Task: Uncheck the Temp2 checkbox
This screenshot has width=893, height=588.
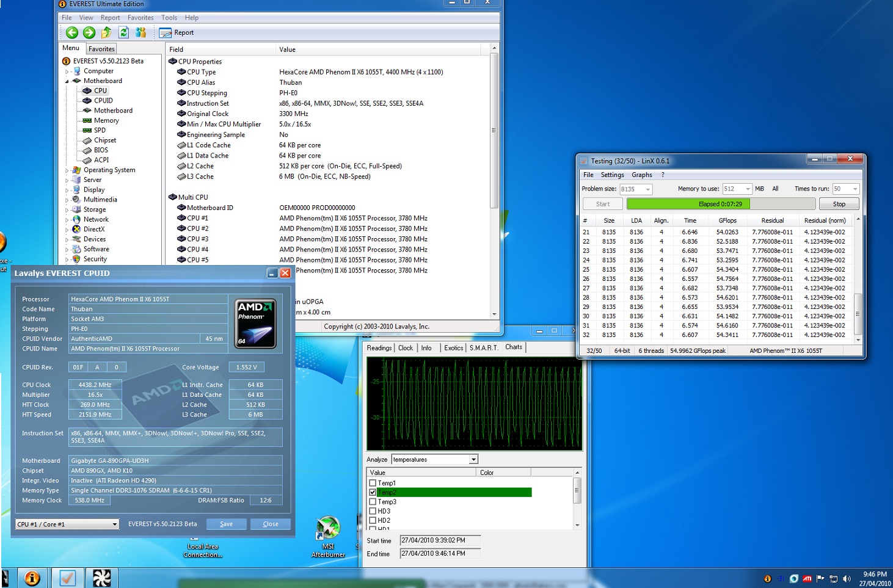Action: point(373,492)
